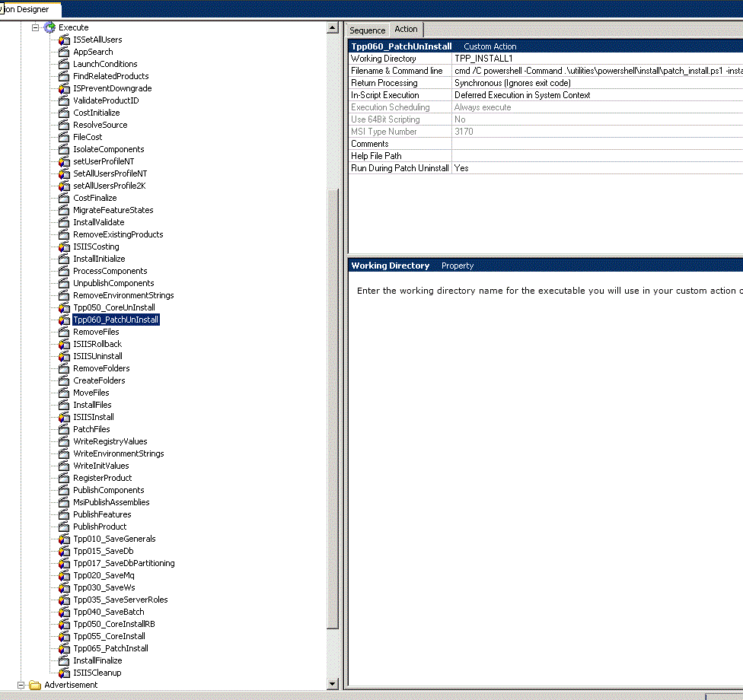Screen dimensions: 743x700
Task: Open the Action tab
Action: coord(406,30)
